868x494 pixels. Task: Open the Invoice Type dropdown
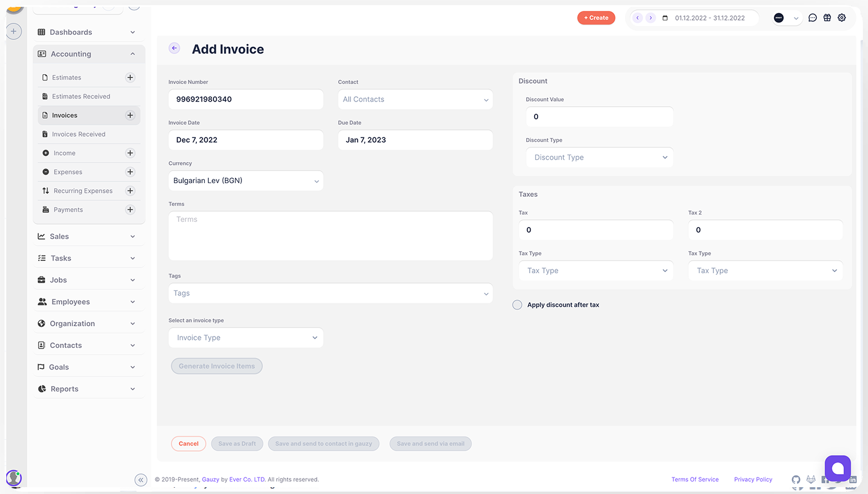pyautogui.click(x=246, y=337)
